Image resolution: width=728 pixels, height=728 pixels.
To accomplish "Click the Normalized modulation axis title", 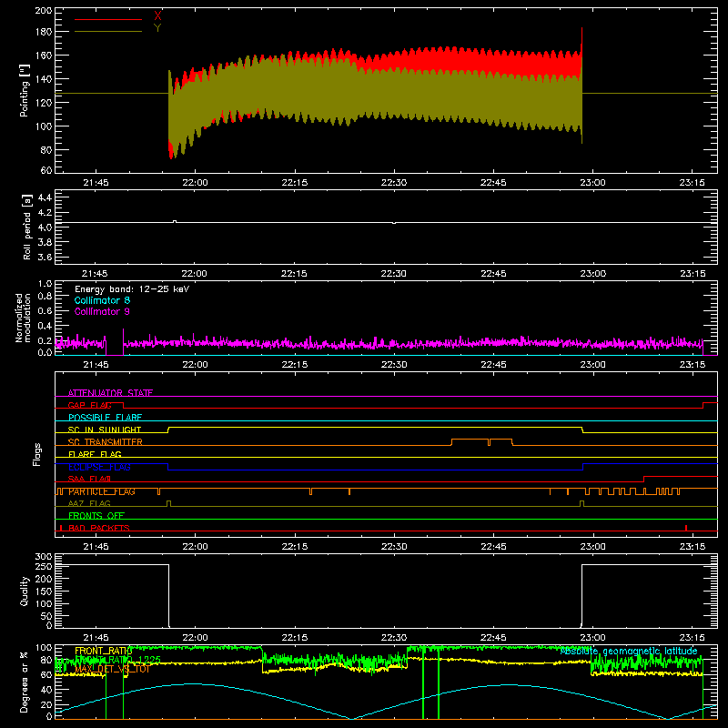I will (x=23, y=318).
